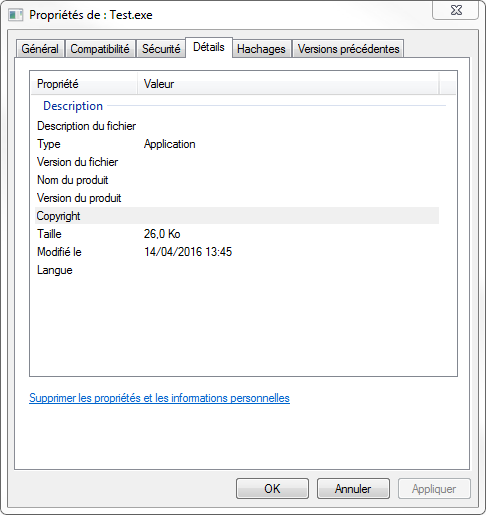The image size is (486, 515).
Task: Click the Annuler button
Action: [x=353, y=489]
